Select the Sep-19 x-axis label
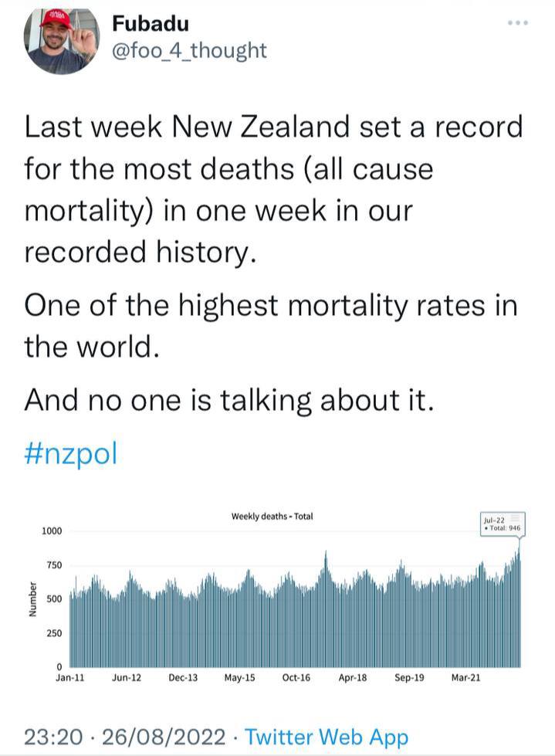Viewport: 555px width, 756px height. point(409,677)
